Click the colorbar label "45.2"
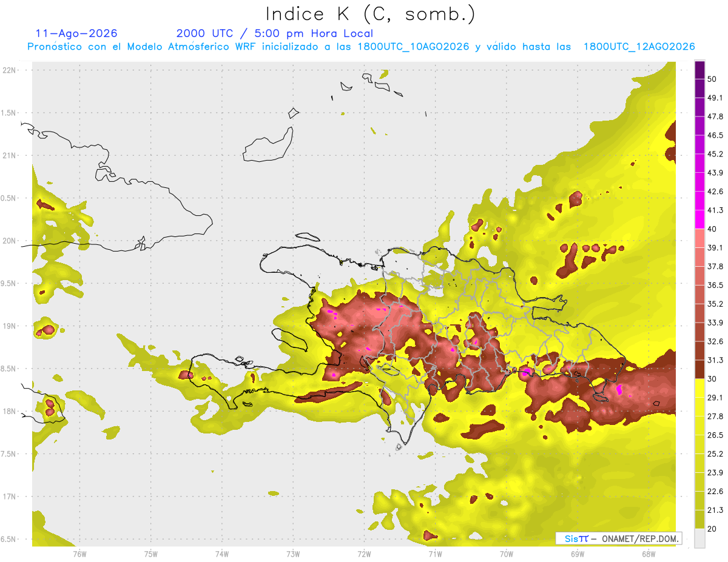Screen dimensions: 728x562 tap(715, 154)
